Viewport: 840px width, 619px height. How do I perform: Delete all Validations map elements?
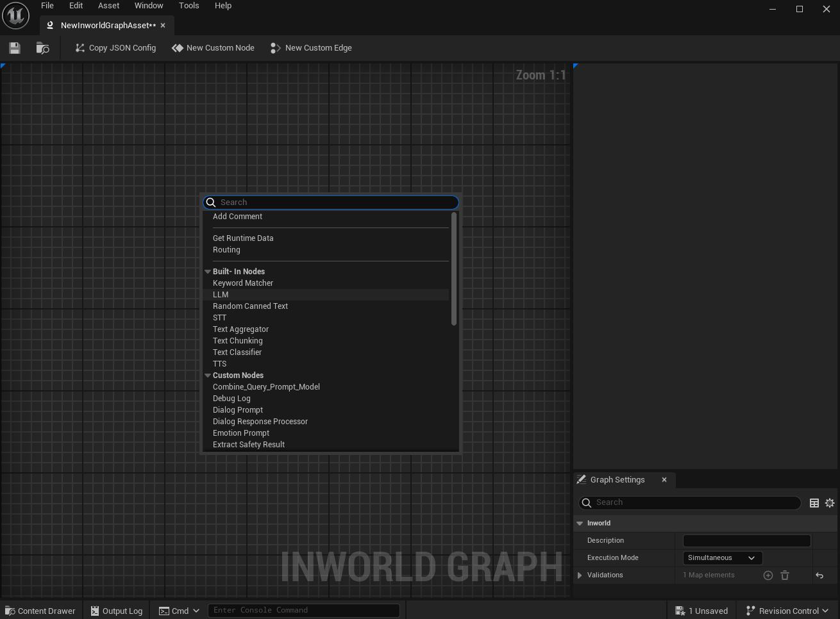point(785,575)
